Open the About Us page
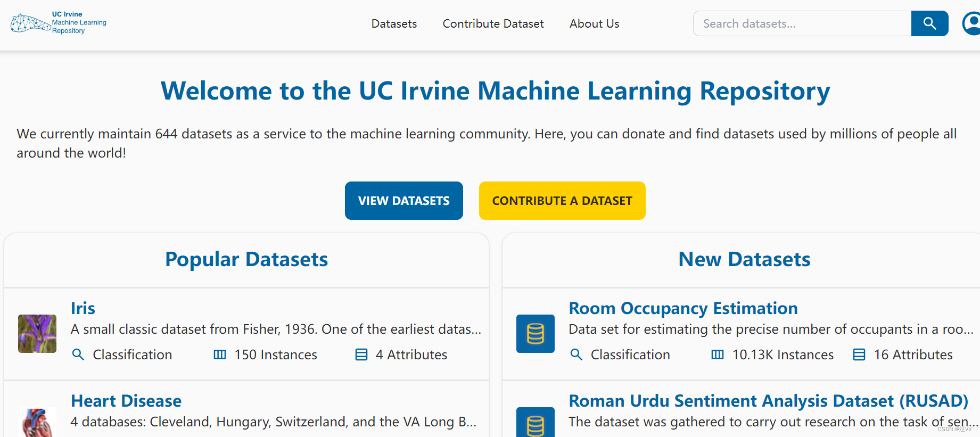Screen dimensions: 980x437 594,24
